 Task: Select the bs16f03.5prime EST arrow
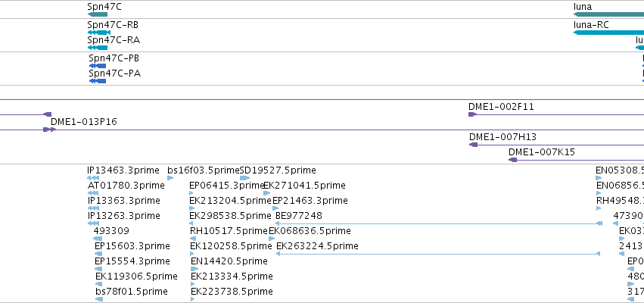(170, 178)
